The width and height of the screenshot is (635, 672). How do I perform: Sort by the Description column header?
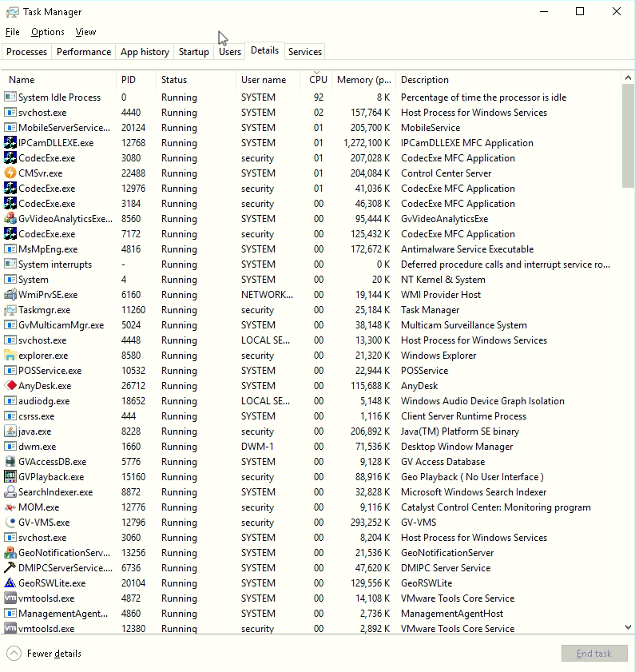(x=508, y=80)
